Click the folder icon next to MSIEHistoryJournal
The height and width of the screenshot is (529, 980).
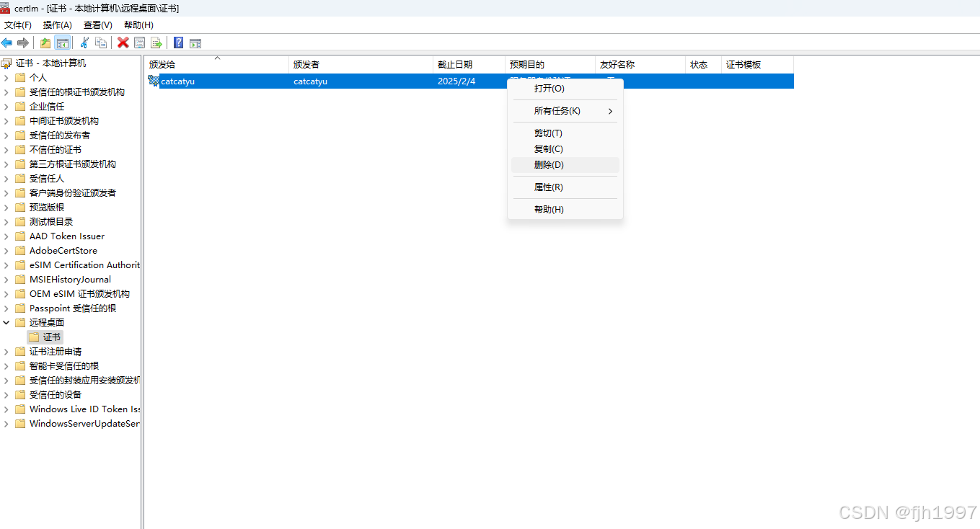[x=20, y=279]
